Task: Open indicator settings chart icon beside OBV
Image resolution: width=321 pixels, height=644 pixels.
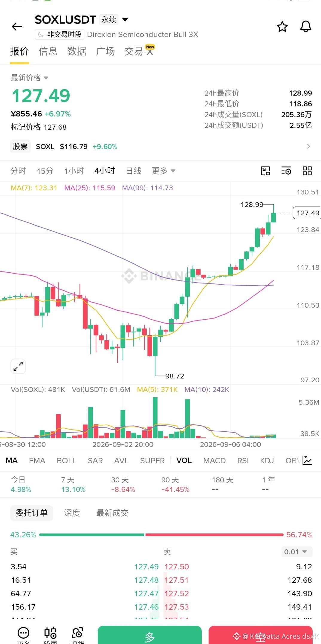Action: click(307, 460)
